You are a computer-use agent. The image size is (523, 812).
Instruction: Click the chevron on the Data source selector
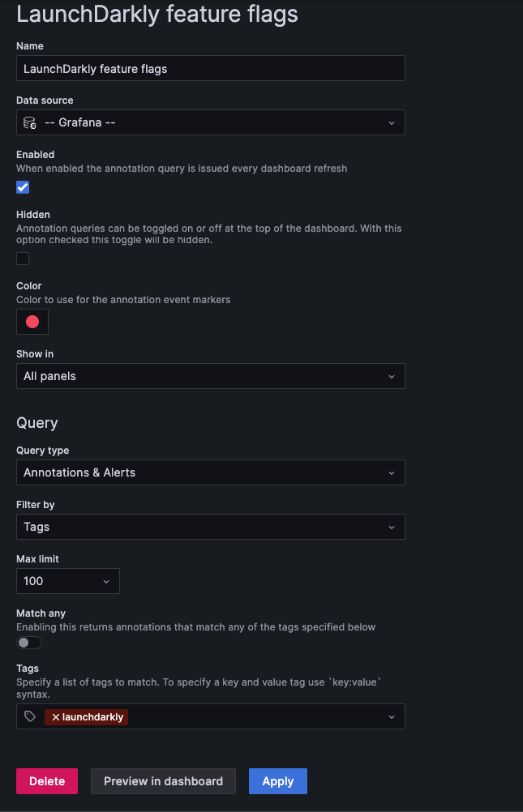point(392,122)
